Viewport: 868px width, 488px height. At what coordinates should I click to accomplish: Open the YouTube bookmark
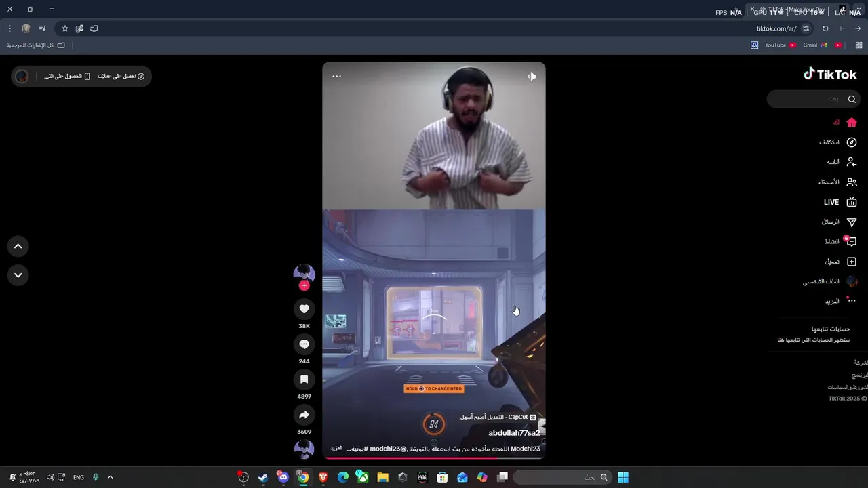pos(781,45)
